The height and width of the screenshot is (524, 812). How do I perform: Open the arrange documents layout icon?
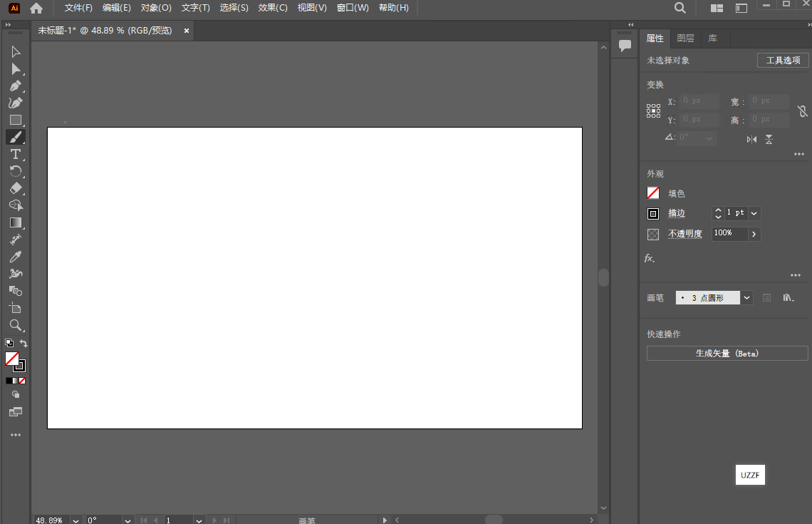[717, 8]
